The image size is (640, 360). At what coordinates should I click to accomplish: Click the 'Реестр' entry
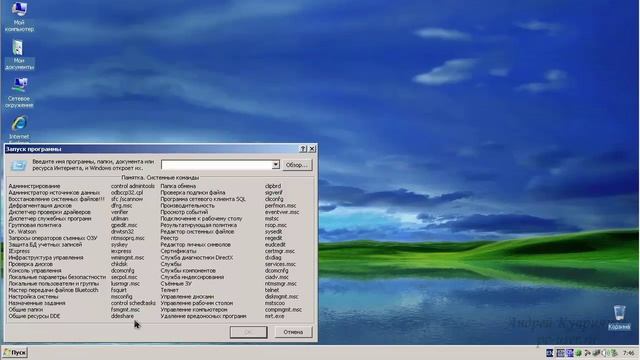pos(169,238)
